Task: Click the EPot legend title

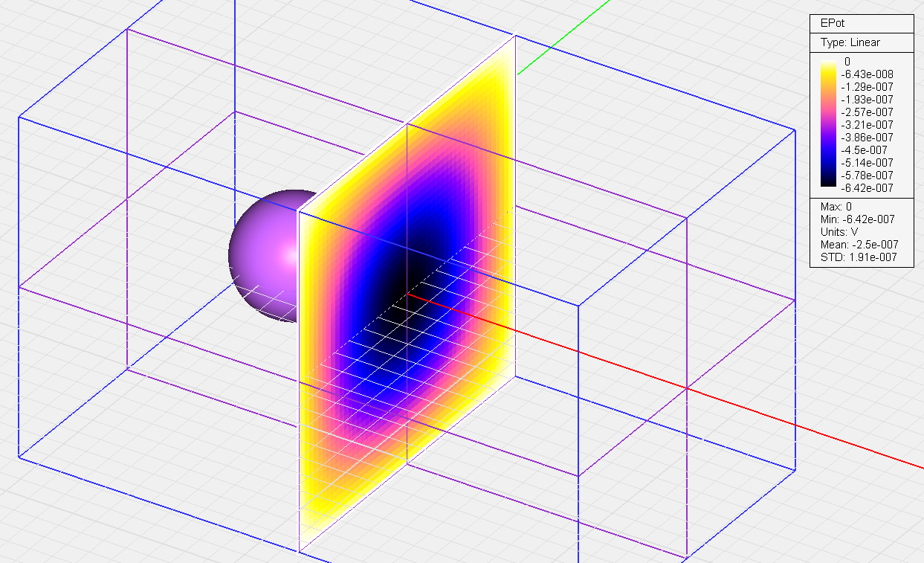Action: 833,23
